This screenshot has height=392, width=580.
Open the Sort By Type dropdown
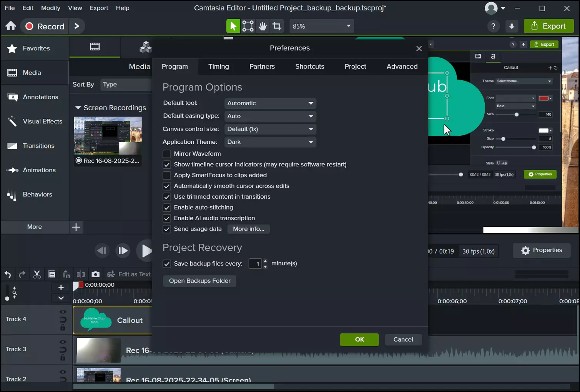[x=126, y=85]
